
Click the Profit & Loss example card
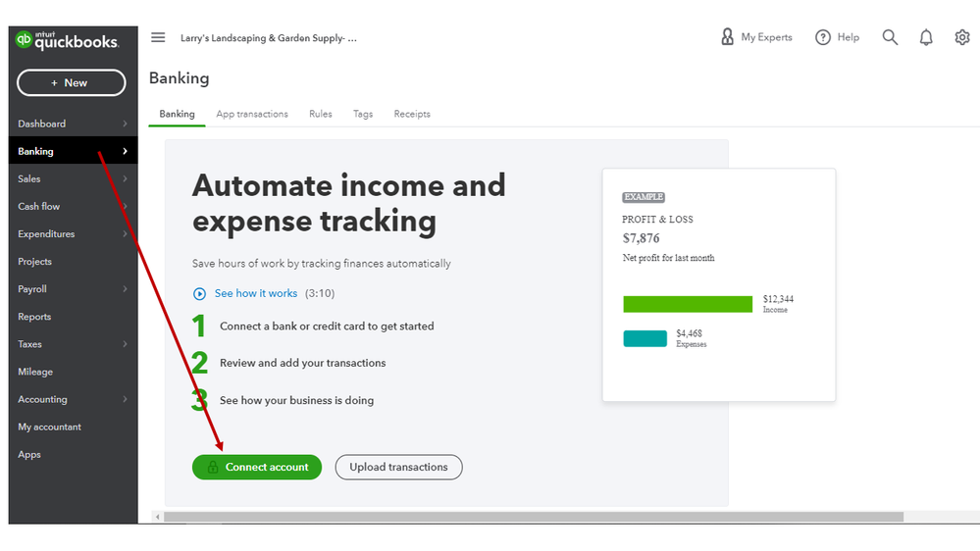(x=719, y=285)
